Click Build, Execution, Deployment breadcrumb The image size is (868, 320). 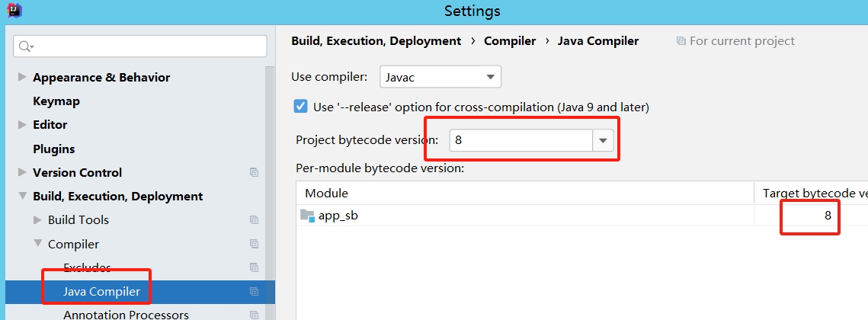(x=376, y=41)
